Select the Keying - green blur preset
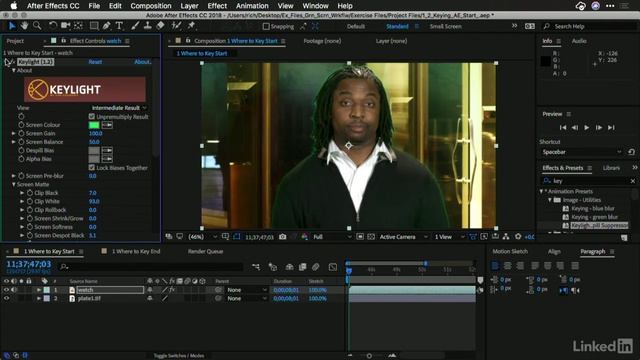 click(x=594, y=217)
